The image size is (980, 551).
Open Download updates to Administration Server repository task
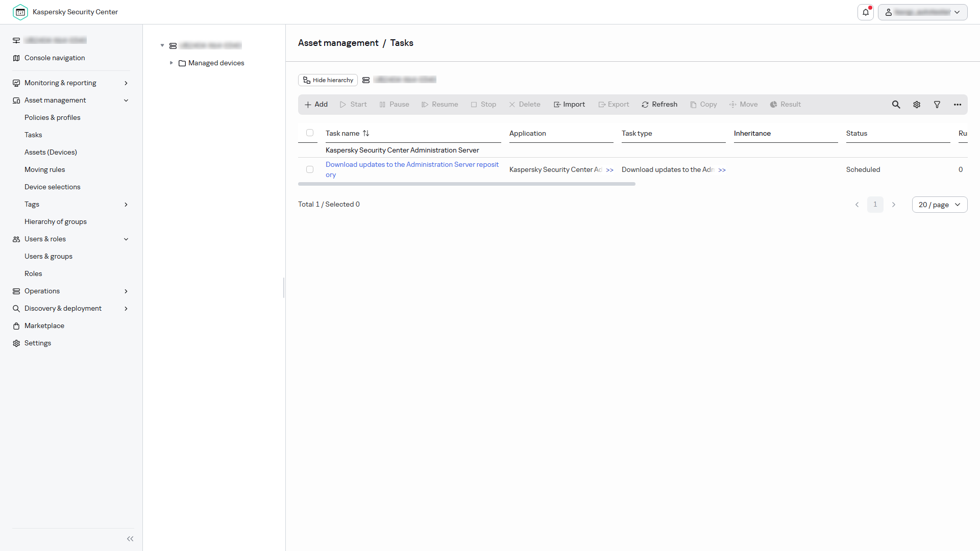tap(412, 169)
